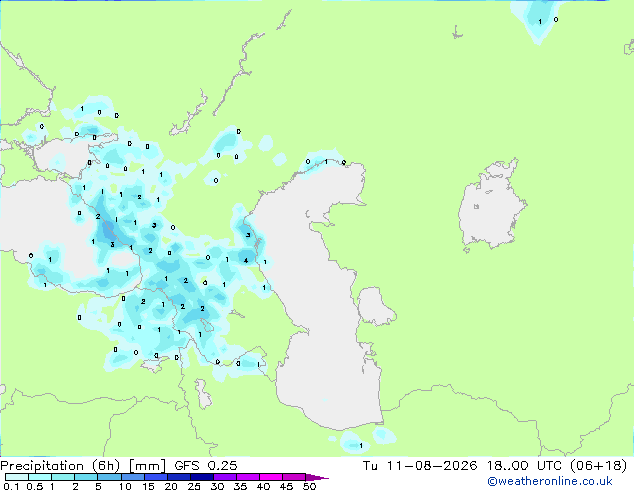Click the weatheronline.co.uk copyright link
The image size is (634, 490).
tap(549, 481)
